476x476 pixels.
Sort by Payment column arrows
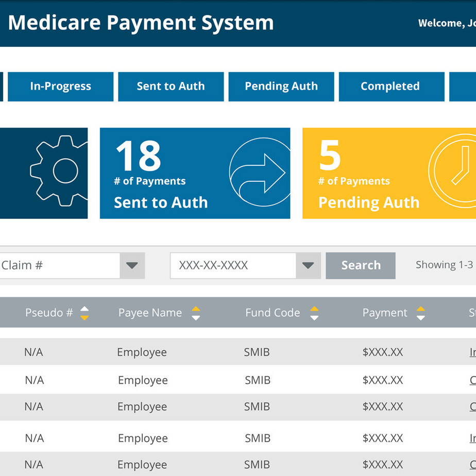[x=420, y=313]
